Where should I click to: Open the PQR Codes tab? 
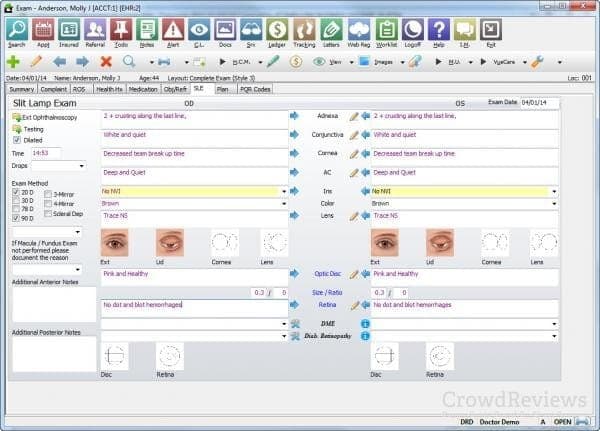[x=256, y=88]
